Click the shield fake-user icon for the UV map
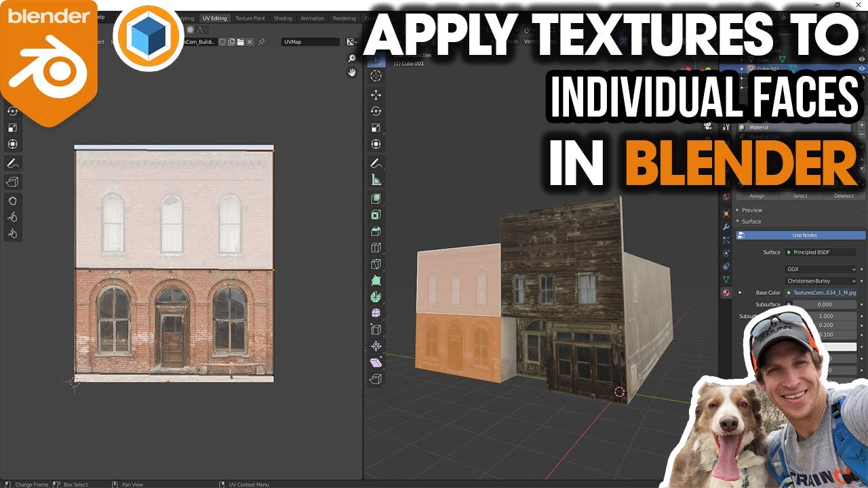This screenshot has width=868, height=488. pyautogui.click(x=222, y=42)
